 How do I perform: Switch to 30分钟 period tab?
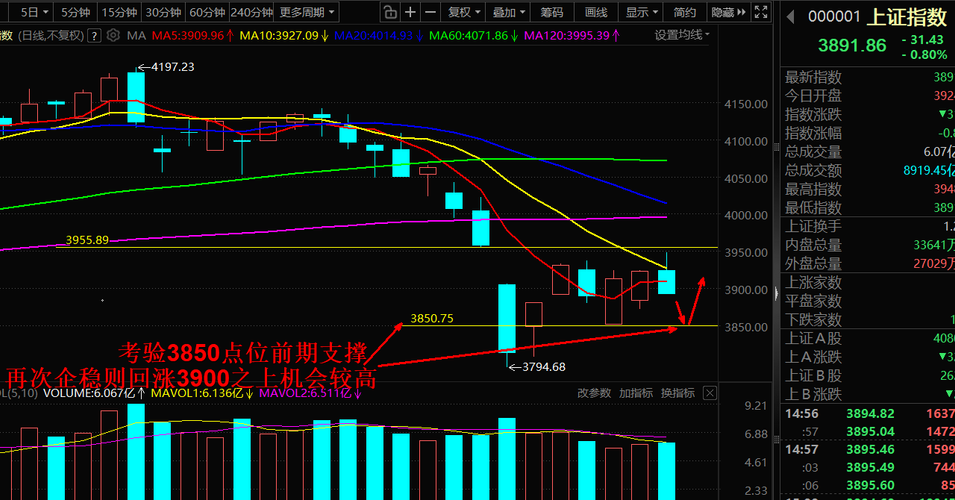pos(163,12)
